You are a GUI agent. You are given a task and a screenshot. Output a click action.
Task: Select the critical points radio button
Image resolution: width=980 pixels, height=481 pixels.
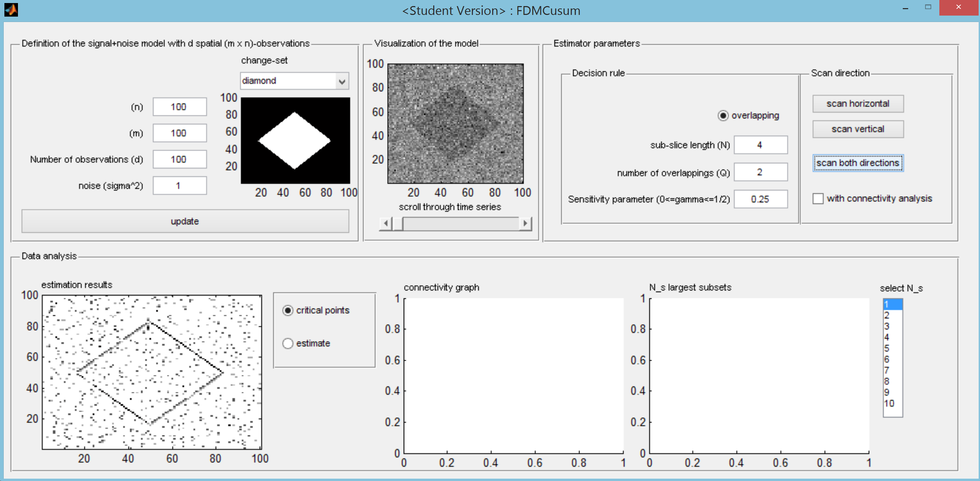coord(288,311)
